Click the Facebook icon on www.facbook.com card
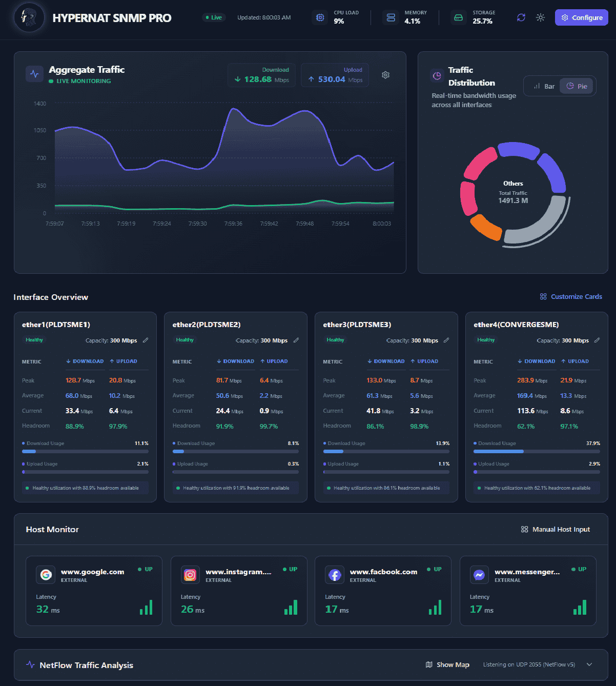Viewport: 616px width, 686px height. [335, 575]
